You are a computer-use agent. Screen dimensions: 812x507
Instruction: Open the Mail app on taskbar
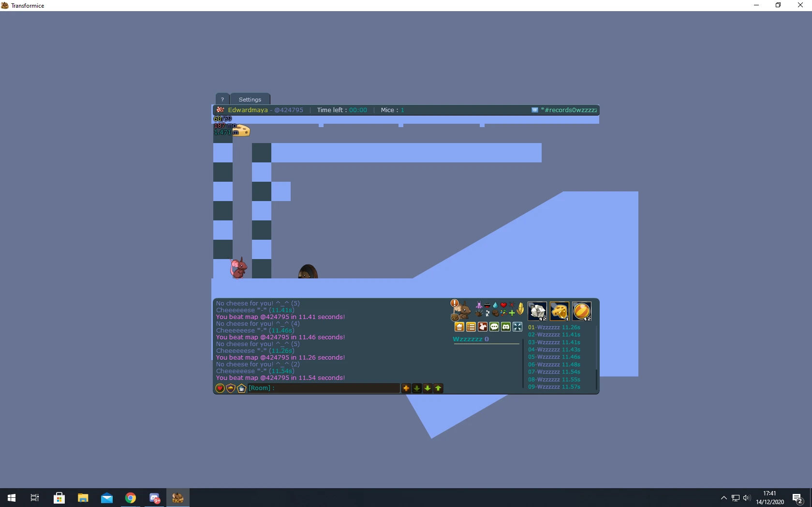[x=106, y=498]
